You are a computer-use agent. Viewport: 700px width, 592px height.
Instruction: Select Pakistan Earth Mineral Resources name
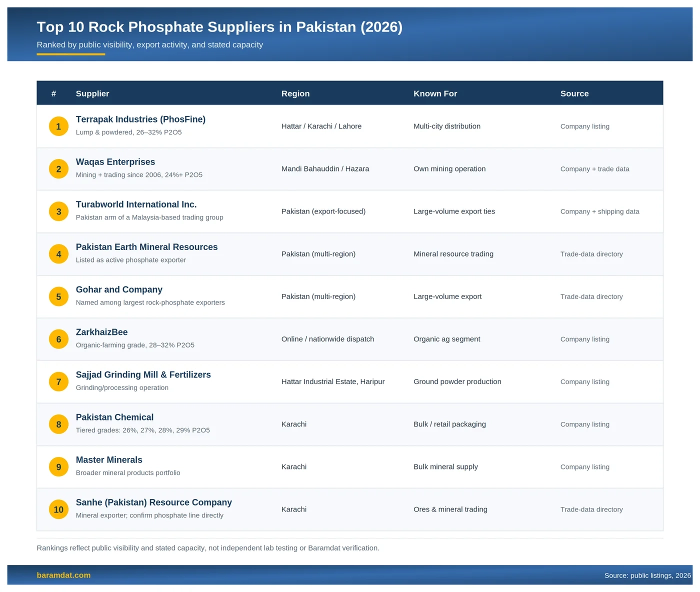[x=146, y=246]
